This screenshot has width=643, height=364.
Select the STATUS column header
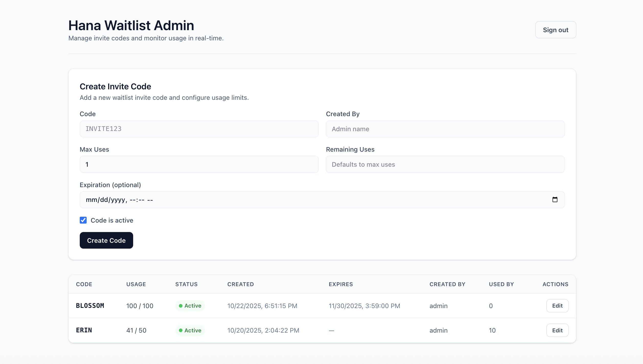(x=186, y=284)
